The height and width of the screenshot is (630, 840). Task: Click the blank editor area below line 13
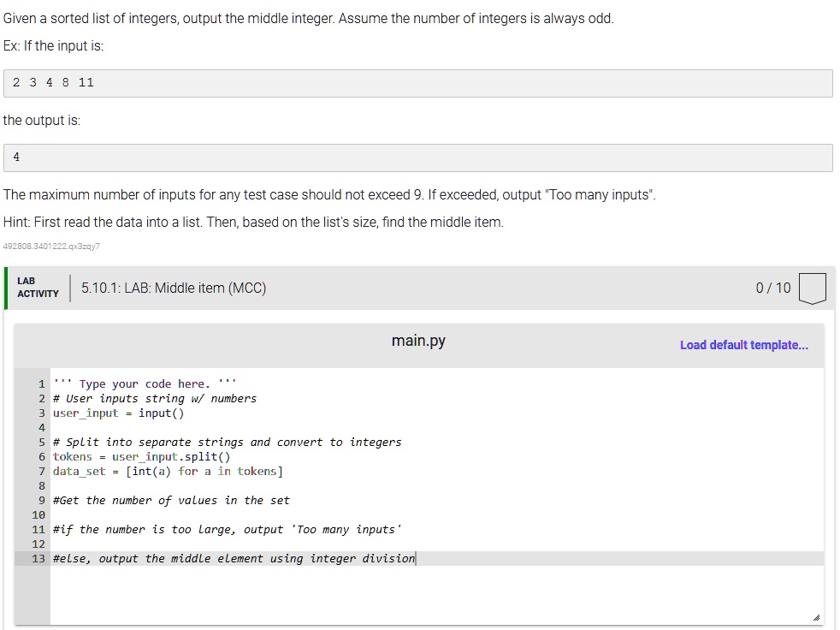(428, 595)
